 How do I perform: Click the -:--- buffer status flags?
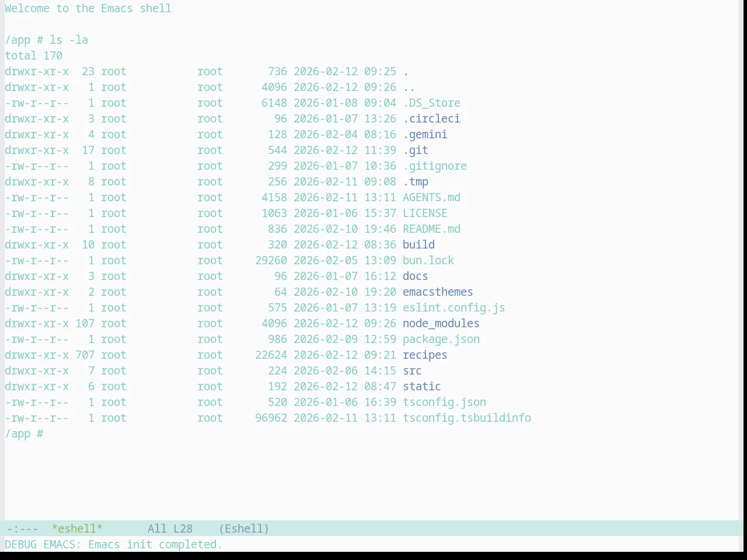[22, 528]
